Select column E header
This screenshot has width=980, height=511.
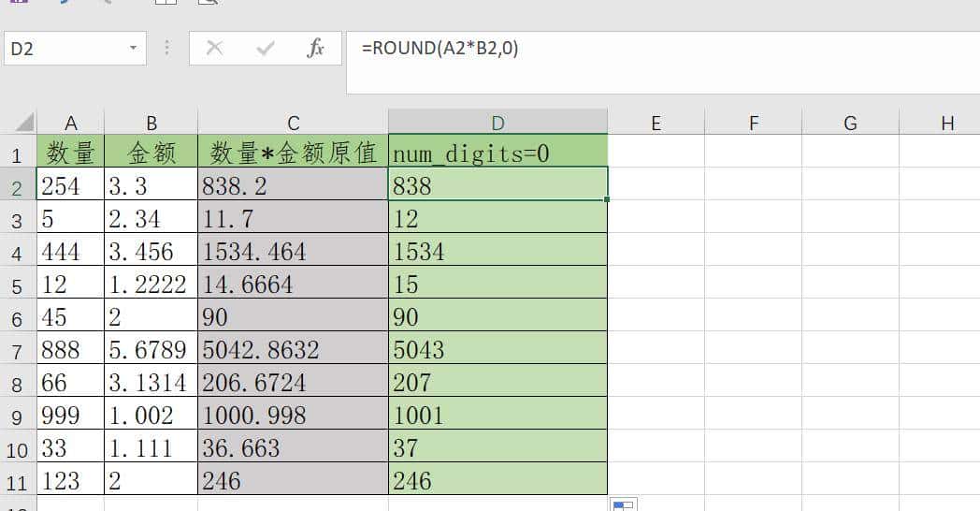656,122
